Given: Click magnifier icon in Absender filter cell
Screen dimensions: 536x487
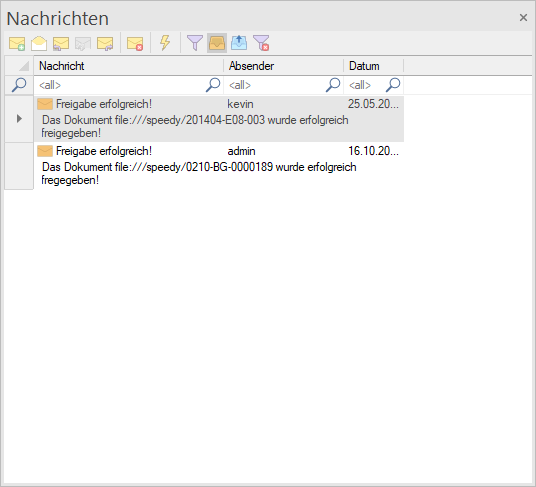Looking at the screenshot, I should [x=333, y=85].
